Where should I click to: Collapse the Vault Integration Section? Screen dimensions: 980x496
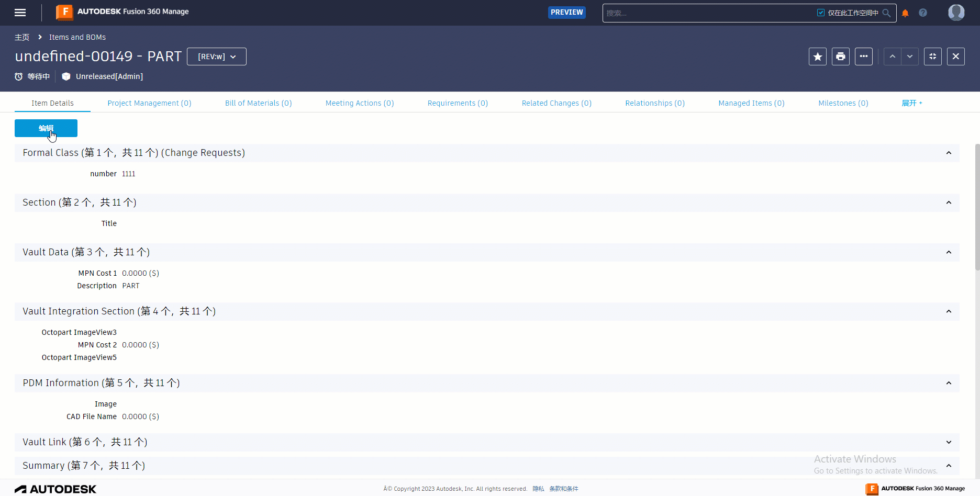(949, 311)
